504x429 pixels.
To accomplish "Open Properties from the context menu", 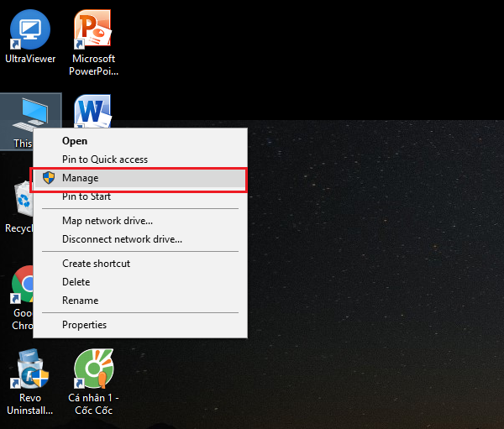I will click(x=140, y=325).
